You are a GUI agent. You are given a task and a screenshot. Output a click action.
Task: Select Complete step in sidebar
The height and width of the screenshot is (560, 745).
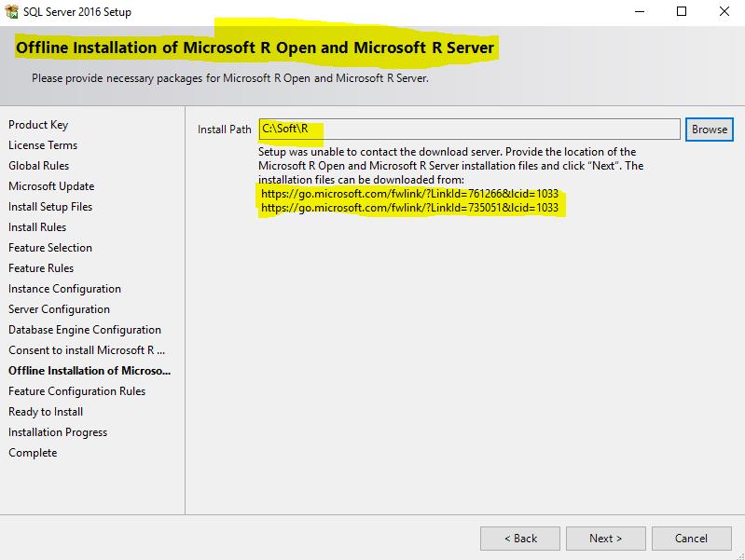pos(33,453)
